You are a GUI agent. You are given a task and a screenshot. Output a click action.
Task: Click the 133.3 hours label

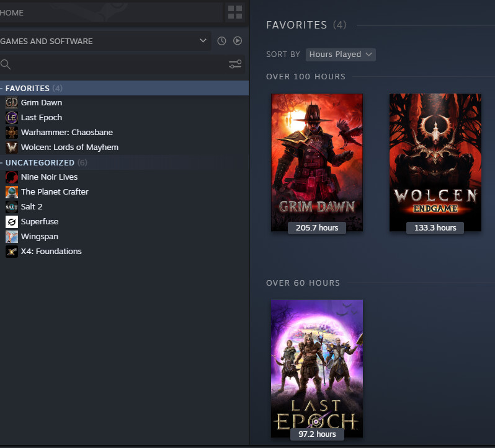tap(435, 227)
